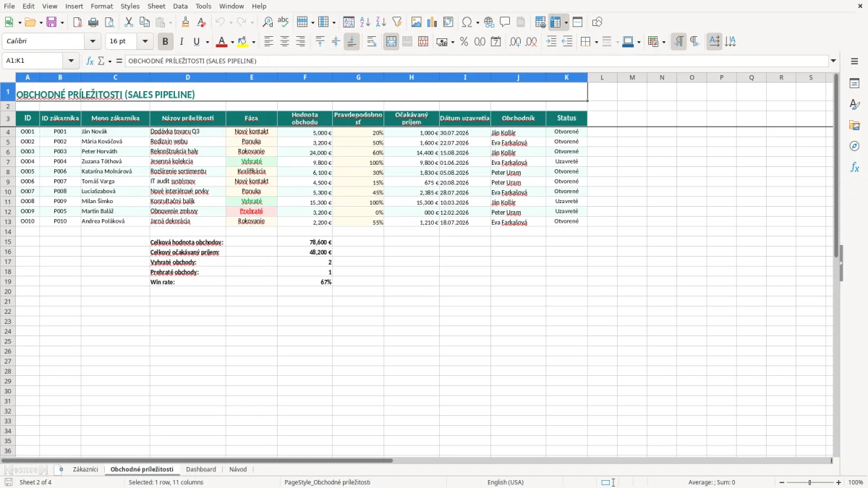The image size is (868, 488).
Task: Click the Copy icon
Action: coord(145,22)
